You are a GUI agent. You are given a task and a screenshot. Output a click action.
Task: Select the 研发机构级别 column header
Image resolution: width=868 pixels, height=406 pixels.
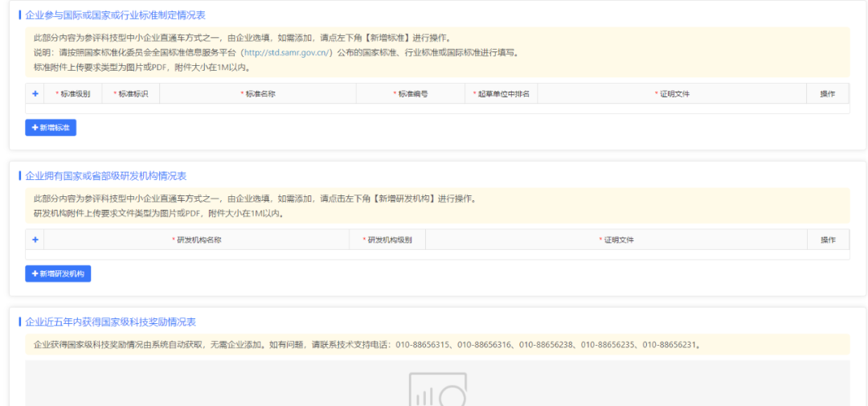click(x=388, y=240)
